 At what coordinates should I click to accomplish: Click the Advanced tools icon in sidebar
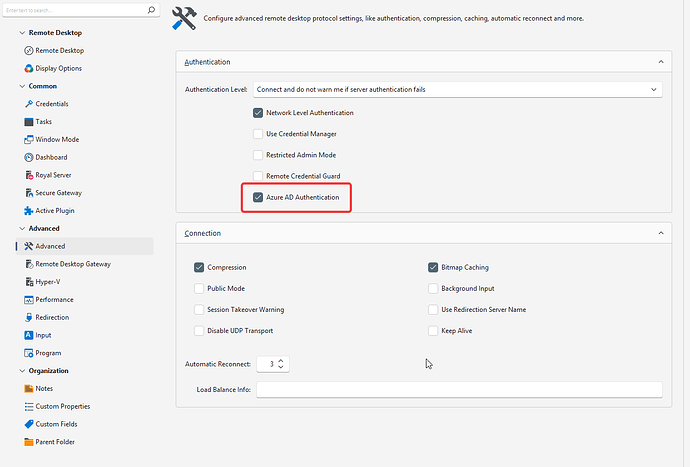[29, 246]
